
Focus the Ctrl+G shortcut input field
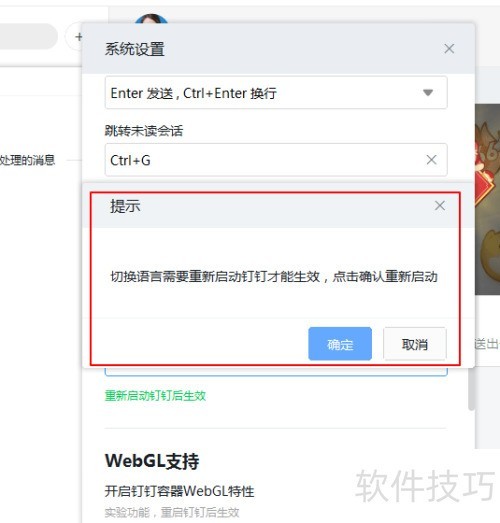(x=276, y=160)
